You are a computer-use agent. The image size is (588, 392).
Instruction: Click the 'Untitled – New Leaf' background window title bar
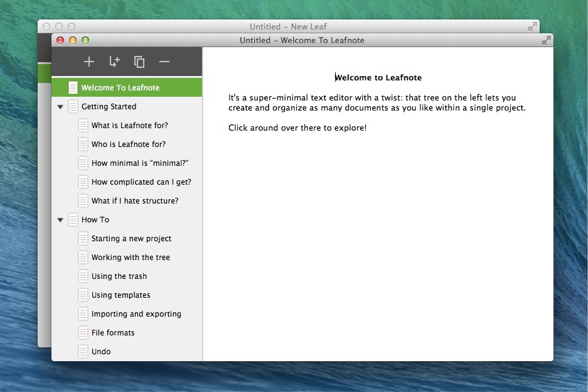click(288, 26)
